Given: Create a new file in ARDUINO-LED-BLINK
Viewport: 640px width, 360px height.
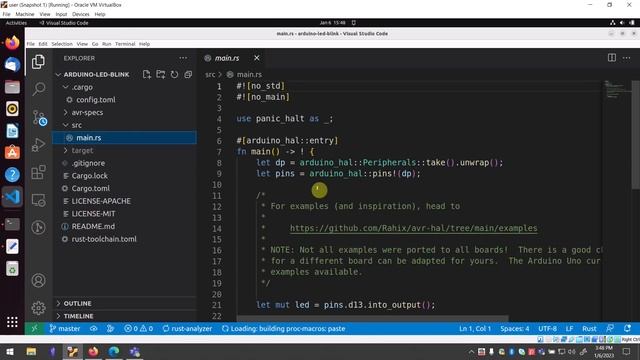Looking at the screenshot, I should pos(147,74).
